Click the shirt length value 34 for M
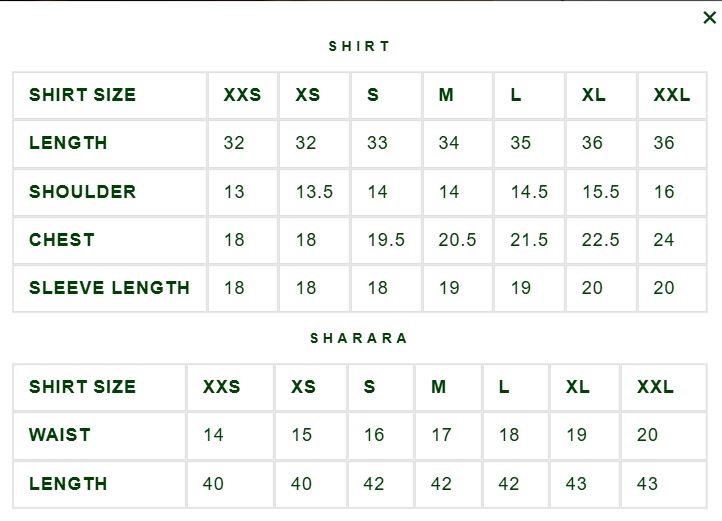This screenshot has width=722, height=521. [448, 143]
